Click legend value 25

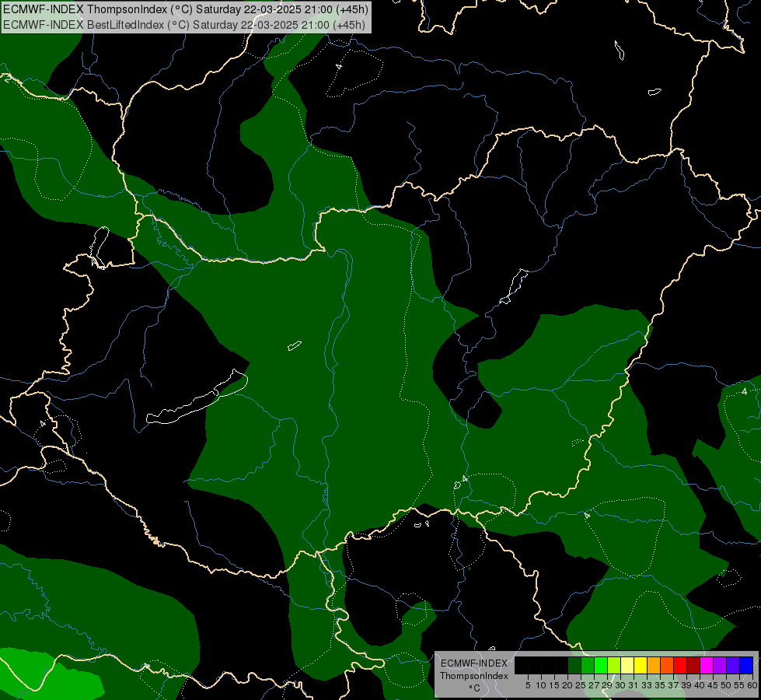pyautogui.click(x=581, y=685)
